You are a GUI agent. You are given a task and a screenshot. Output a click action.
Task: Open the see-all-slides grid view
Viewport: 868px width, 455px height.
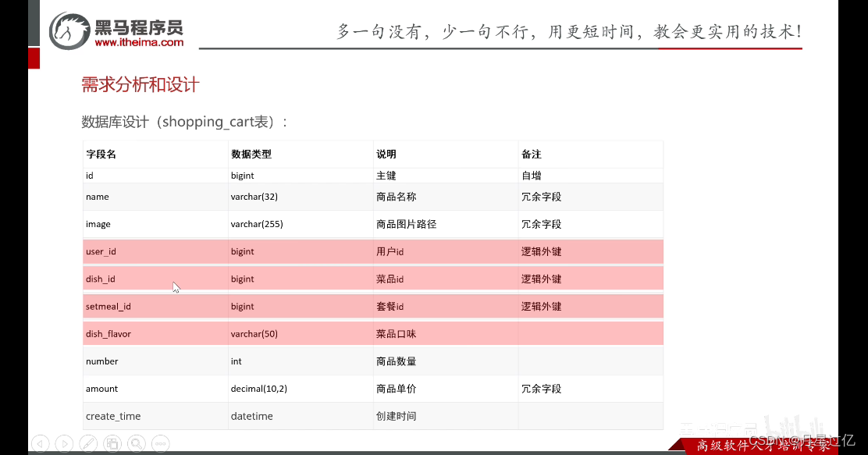coord(112,443)
